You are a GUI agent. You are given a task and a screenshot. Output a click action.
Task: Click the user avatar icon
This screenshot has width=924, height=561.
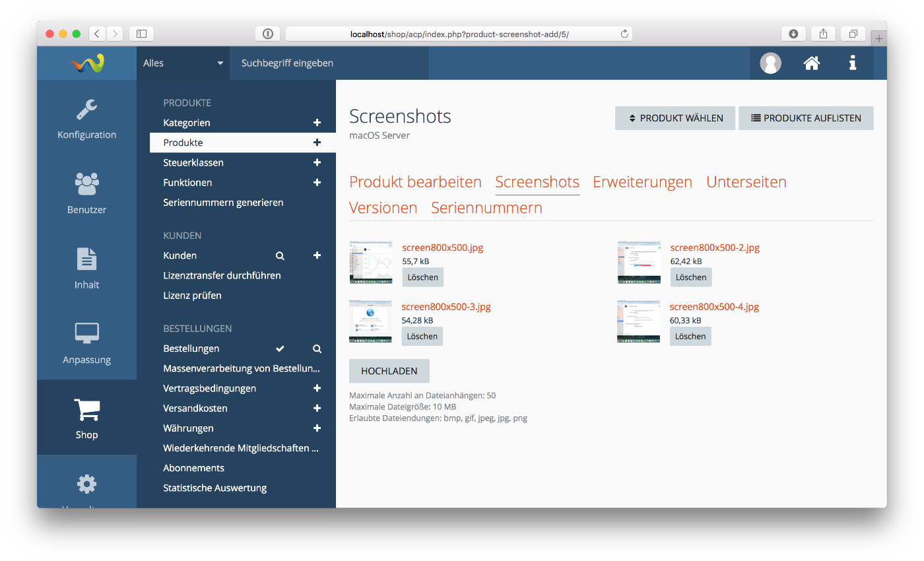click(x=770, y=63)
